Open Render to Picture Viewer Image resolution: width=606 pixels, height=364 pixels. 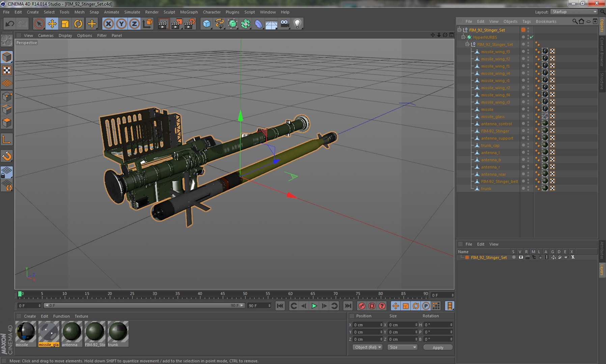176,24
